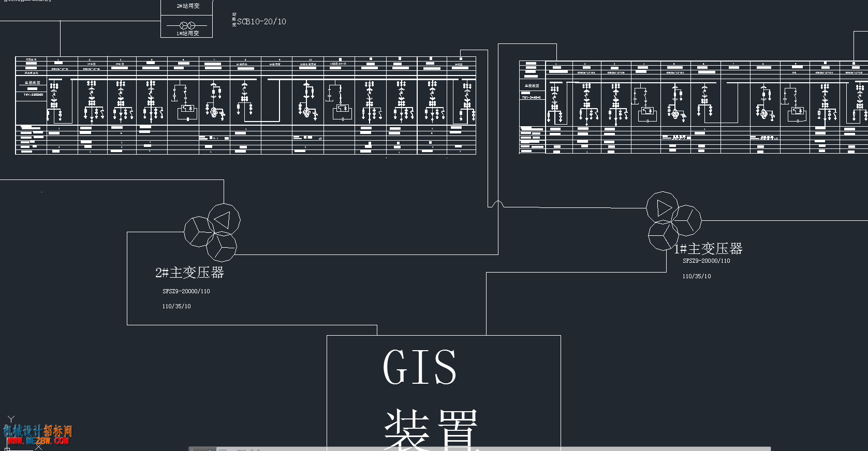The width and height of the screenshot is (868, 451).
Task: Select the 1#主变压器 title text
Action: [708, 249]
